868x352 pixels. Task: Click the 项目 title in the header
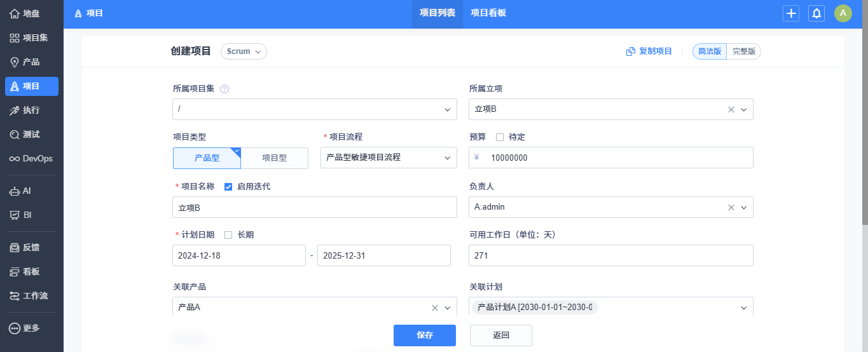pos(95,13)
